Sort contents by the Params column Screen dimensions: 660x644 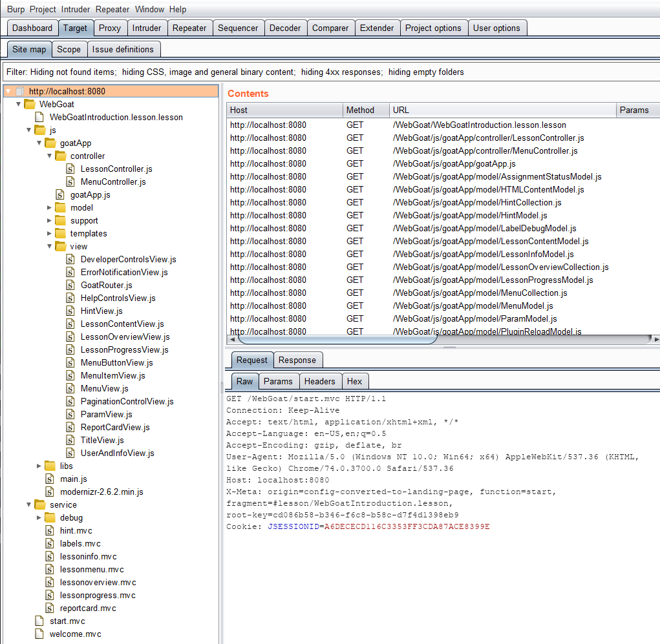tap(637, 110)
